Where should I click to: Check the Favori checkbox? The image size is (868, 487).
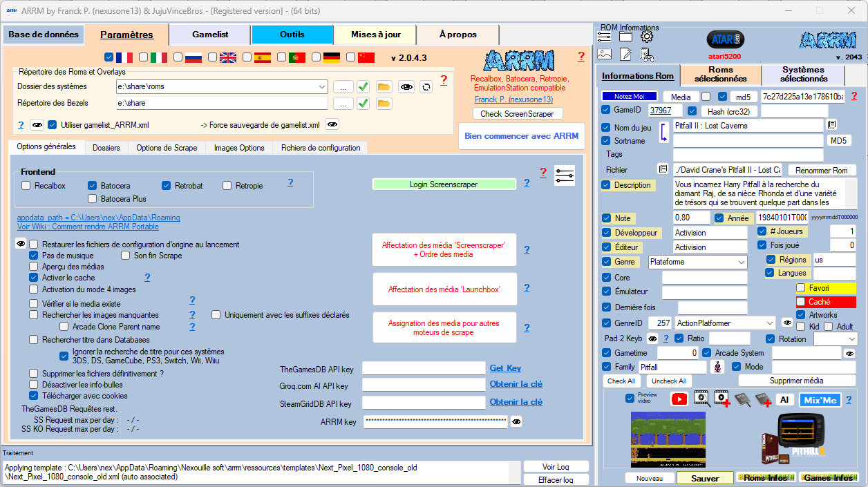tap(801, 288)
